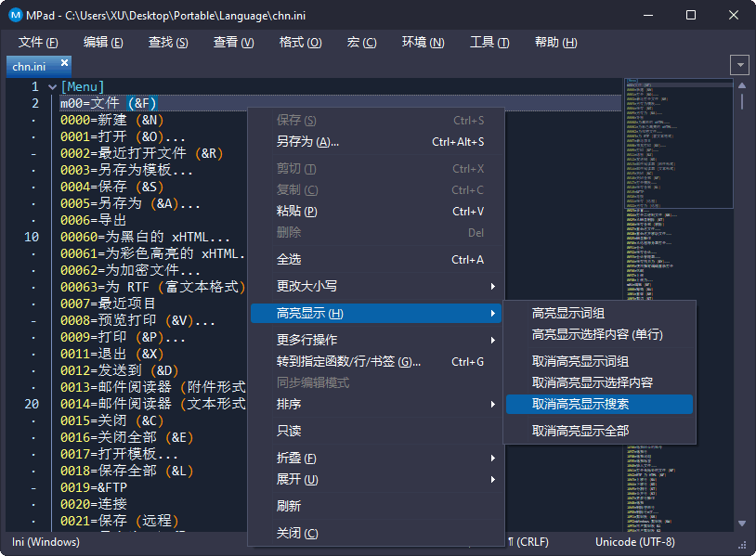Select 取消高亮显示选择内容

(599, 382)
